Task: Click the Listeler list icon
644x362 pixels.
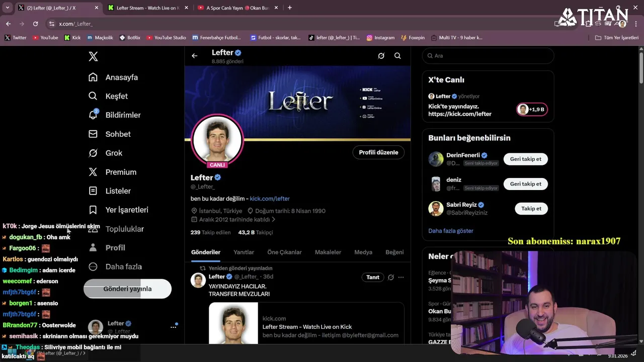Action: (93, 191)
